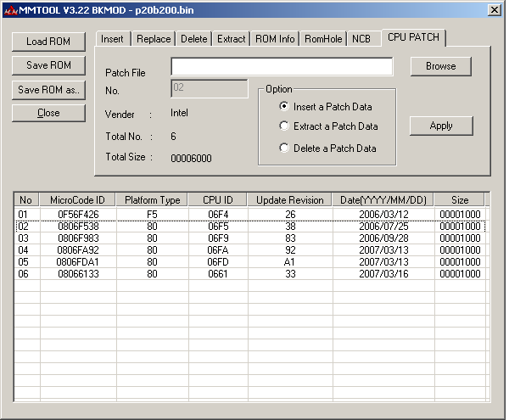Switch to the Insert tab
This screenshot has height=420, width=509.
tap(112, 39)
